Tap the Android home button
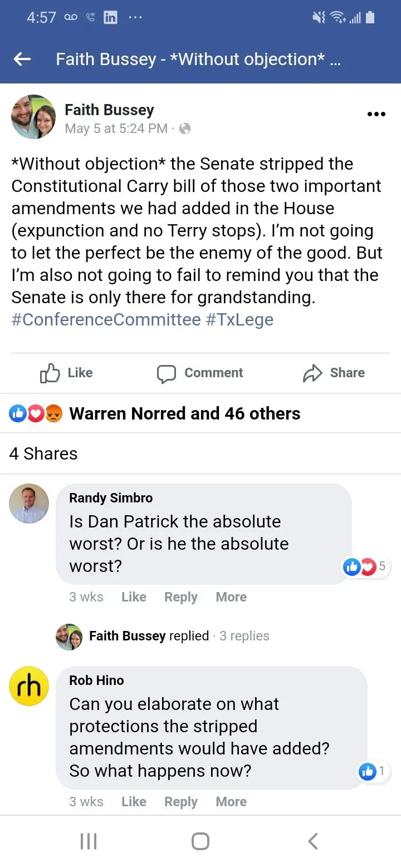Image resolution: width=401 pixels, height=868 pixels. point(200,841)
